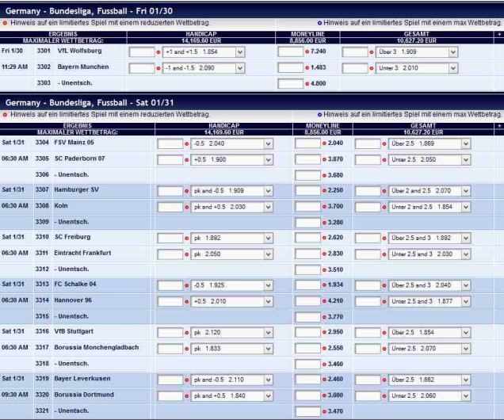Click draw odds '3.770' in Schalke match
The height and width of the screenshot is (420, 504).
335,317
